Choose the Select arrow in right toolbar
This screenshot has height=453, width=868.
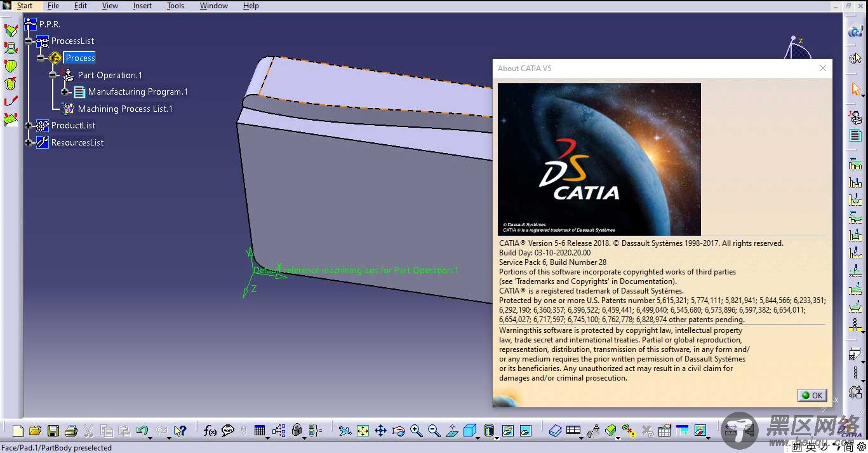point(856,89)
